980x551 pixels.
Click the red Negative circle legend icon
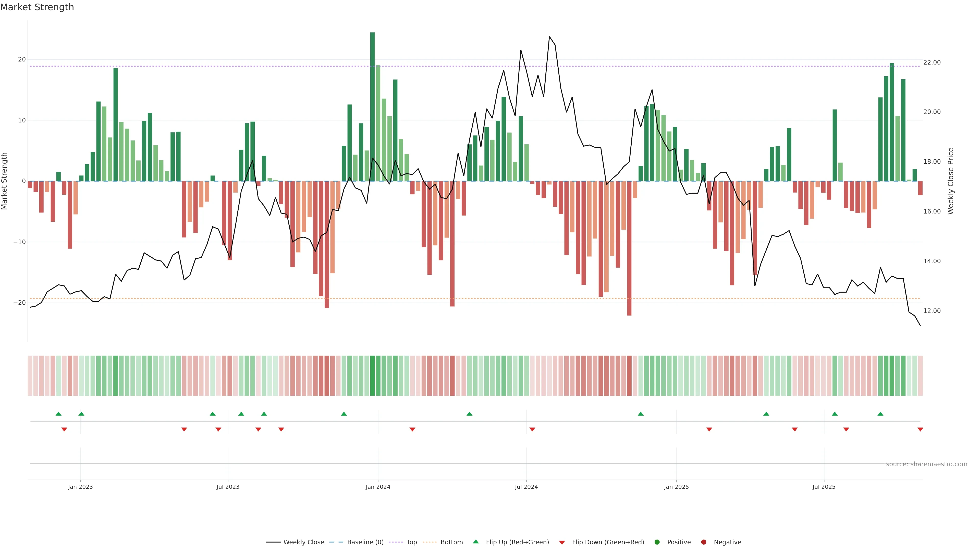click(703, 542)
